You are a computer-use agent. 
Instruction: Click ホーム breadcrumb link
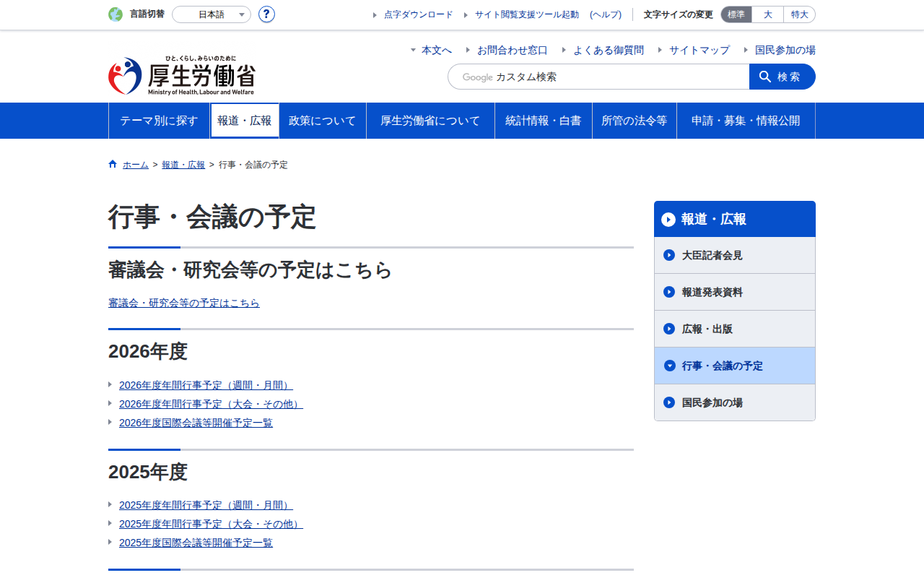[x=136, y=165]
